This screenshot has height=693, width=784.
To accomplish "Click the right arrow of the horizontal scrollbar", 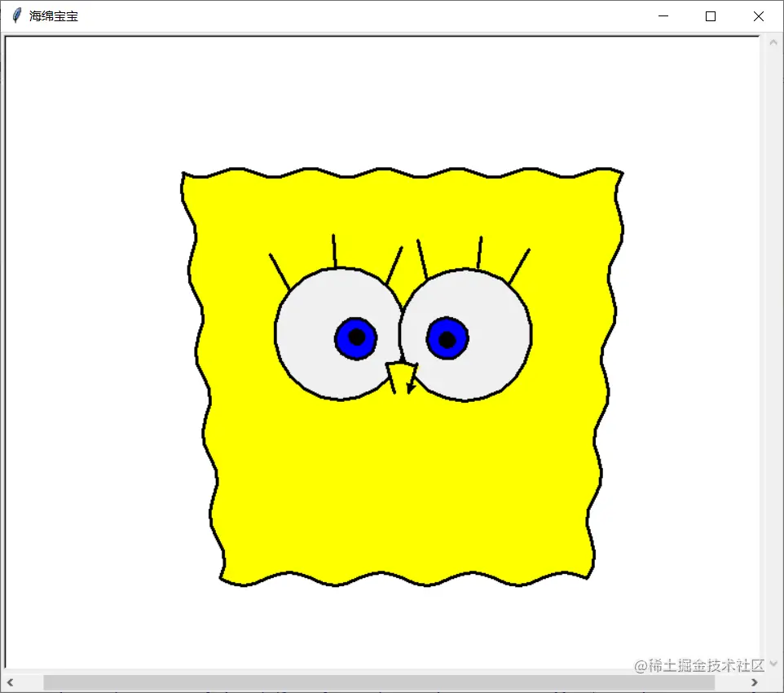I will pyautogui.click(x=755, y=683).
